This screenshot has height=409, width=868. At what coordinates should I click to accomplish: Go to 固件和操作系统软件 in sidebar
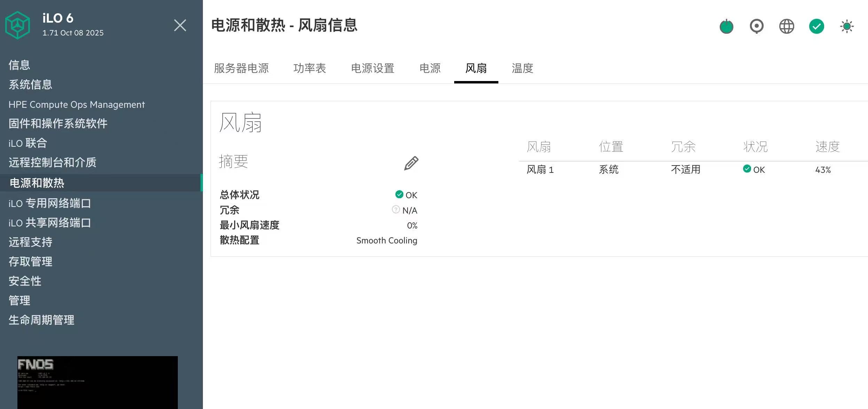[x=58, y=123]
